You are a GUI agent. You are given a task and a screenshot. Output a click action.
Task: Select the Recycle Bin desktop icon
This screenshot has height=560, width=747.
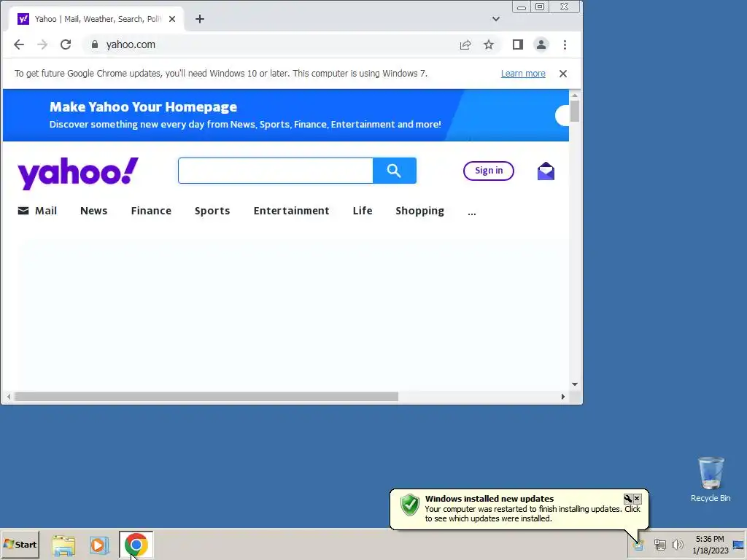(x=711, y=479)
